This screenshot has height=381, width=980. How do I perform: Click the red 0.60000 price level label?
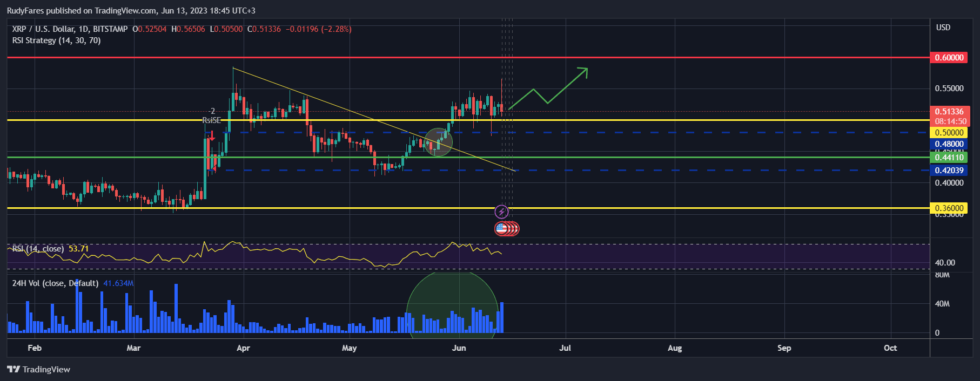pyautogui.click(x=949, y=58)
